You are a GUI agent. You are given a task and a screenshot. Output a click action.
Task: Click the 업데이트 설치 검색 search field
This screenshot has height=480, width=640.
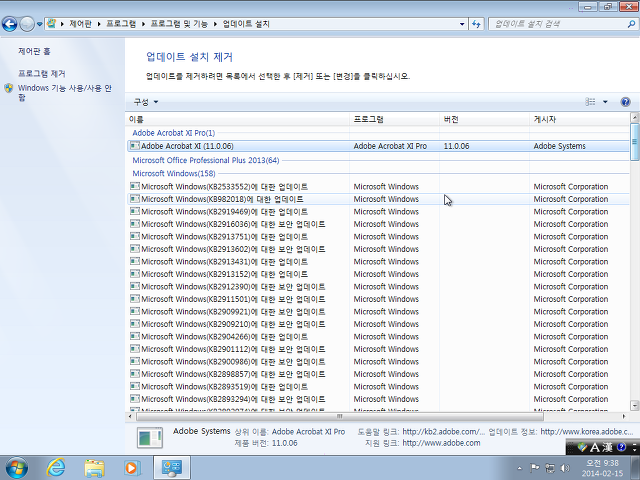tap(559, 24)
